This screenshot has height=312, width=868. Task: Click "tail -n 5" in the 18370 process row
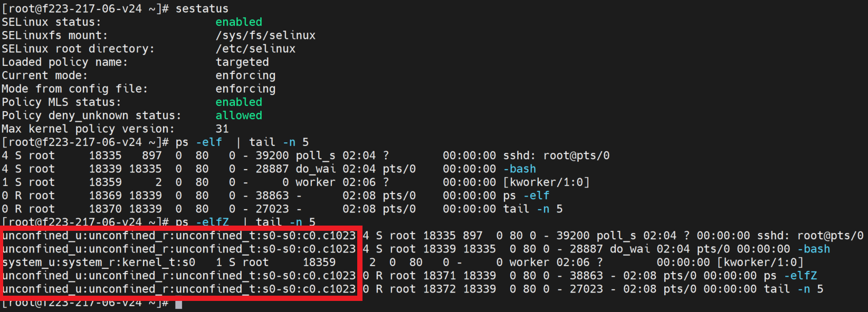tap(533, 209)
